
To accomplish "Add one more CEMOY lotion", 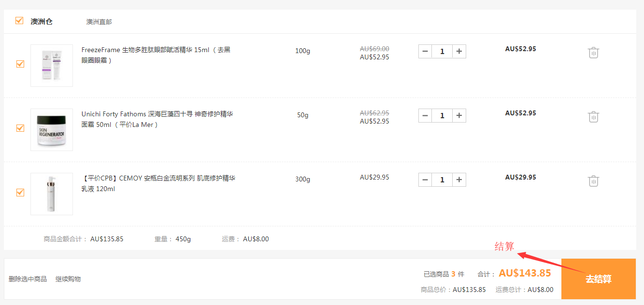I will tap(459, 180).
